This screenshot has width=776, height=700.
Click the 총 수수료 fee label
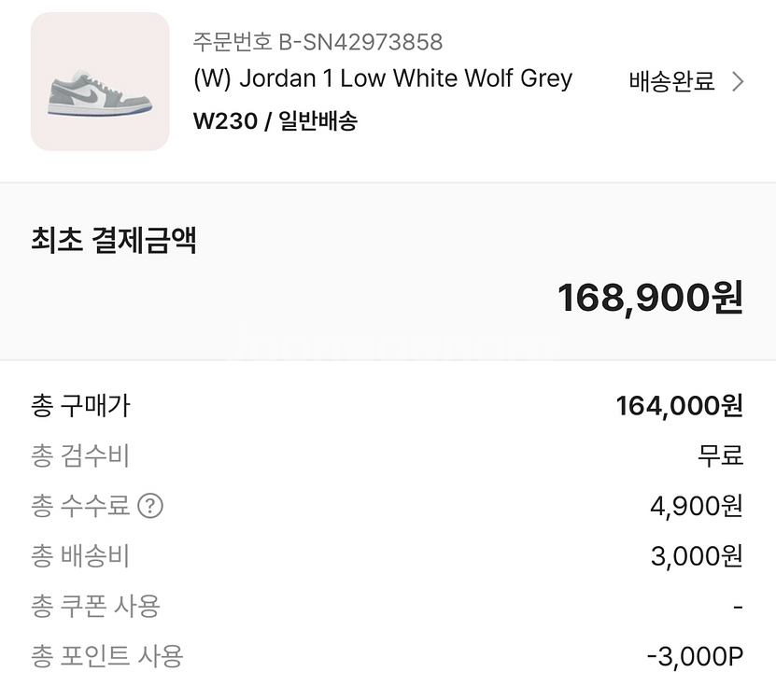pyautogui.click(x=80, y=506)
